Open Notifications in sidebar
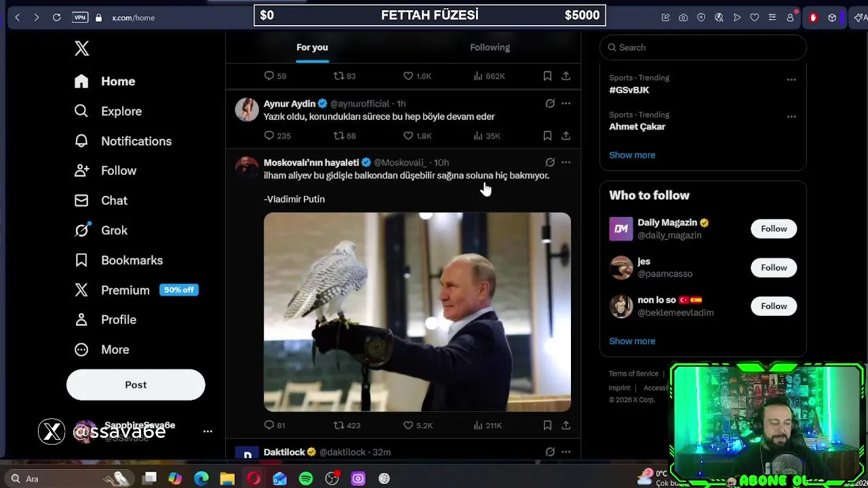 (x=123, y=141)
